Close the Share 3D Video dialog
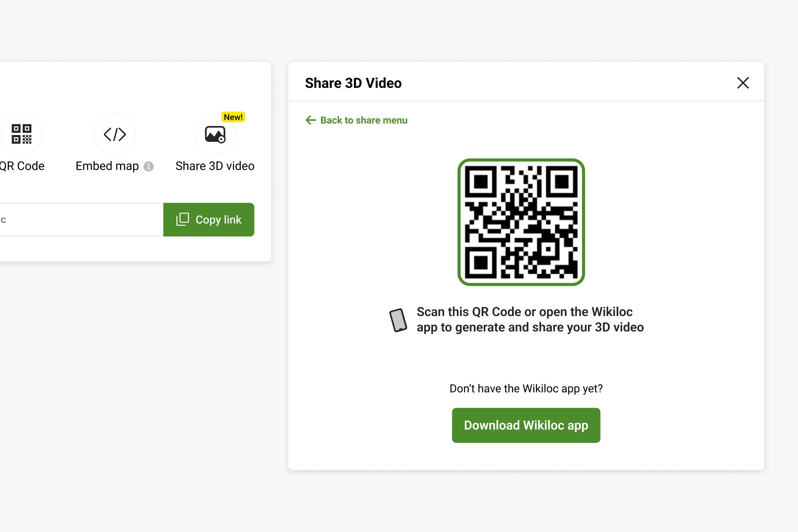Screen dimensions: 798x532 [743, 83]
